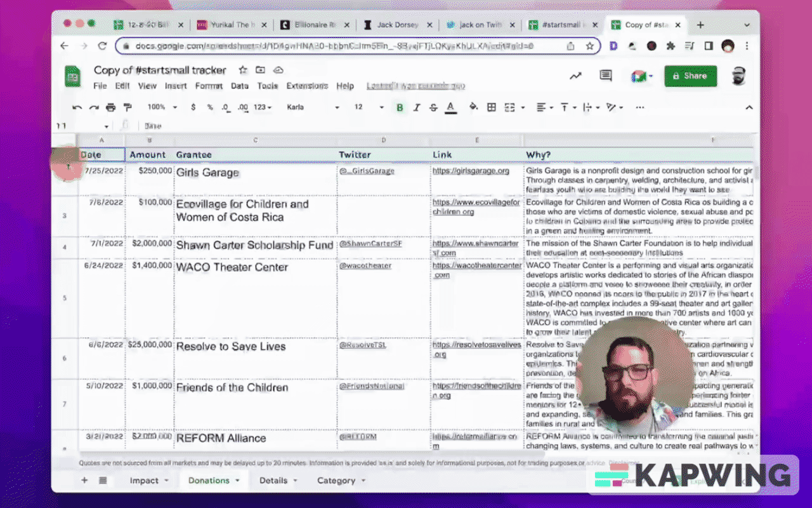Increase decimal places in toolbar
812x508 pixels.
[x=243, y=107]
